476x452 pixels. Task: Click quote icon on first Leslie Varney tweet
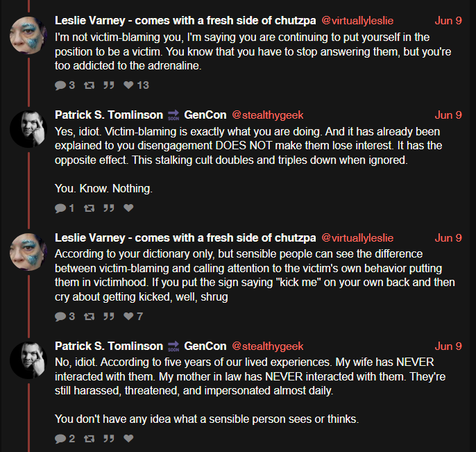[109, 85]
